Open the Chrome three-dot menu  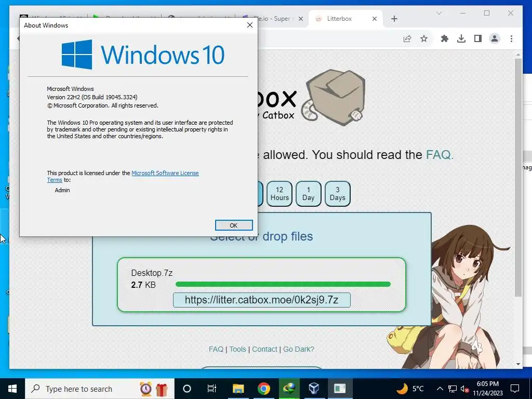pos(511,38)
